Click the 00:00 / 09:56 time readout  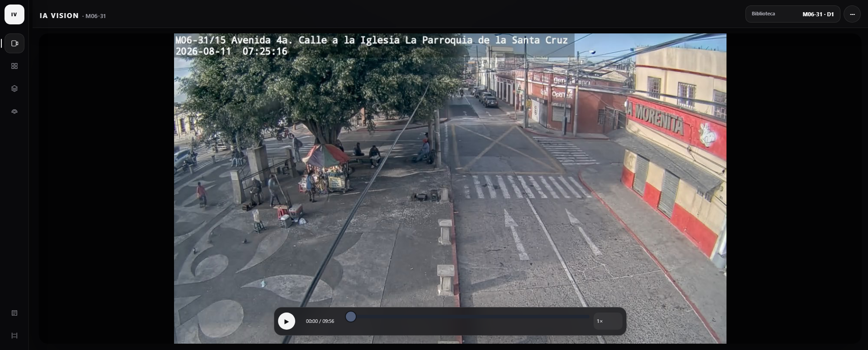click(320, 321)
